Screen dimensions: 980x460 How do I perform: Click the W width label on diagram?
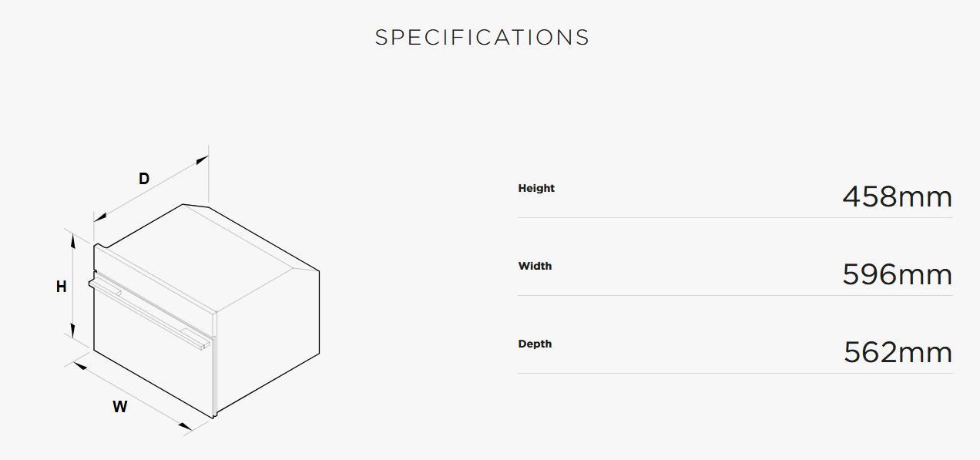coord(119,407)
